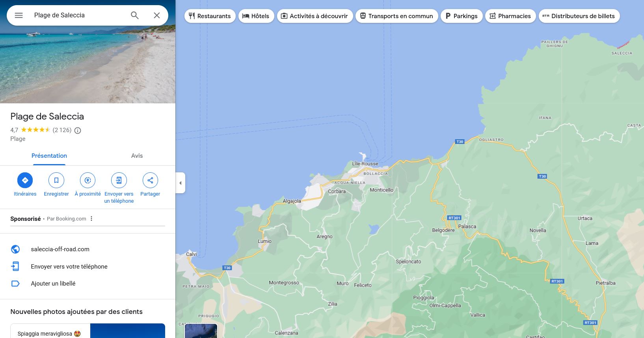Image resolution: width=644 pixels, height=338 pixels.
Task: Click Ajouter un libellé
Action: (53, 284)
